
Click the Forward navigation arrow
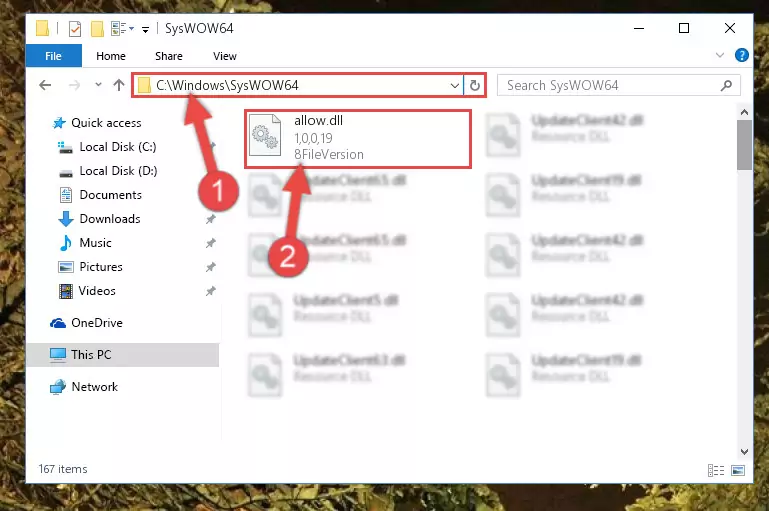click(x=74, y=85)
